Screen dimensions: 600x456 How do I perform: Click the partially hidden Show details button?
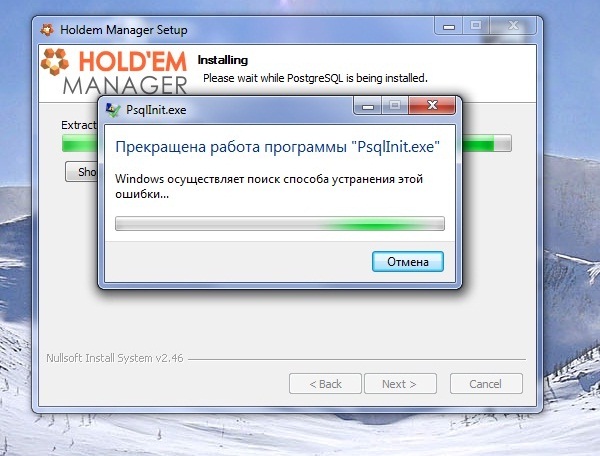82,171
